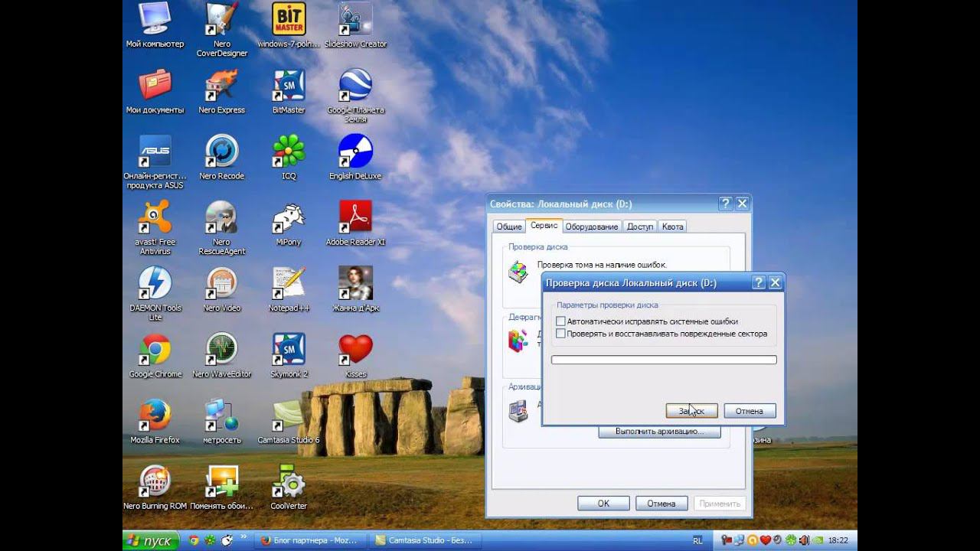
Task: Open the Мой компьютер desktop icon
Action: [x=155, y=25]
